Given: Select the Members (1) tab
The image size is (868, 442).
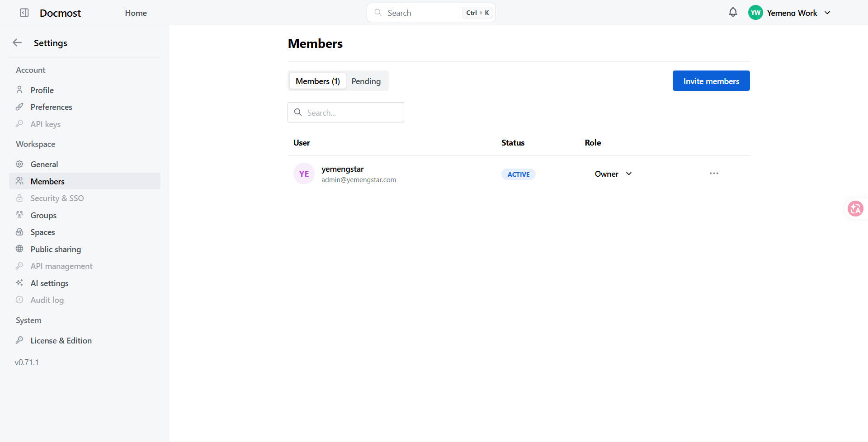Looking at the screenshot, I should [x=317, y=81].
